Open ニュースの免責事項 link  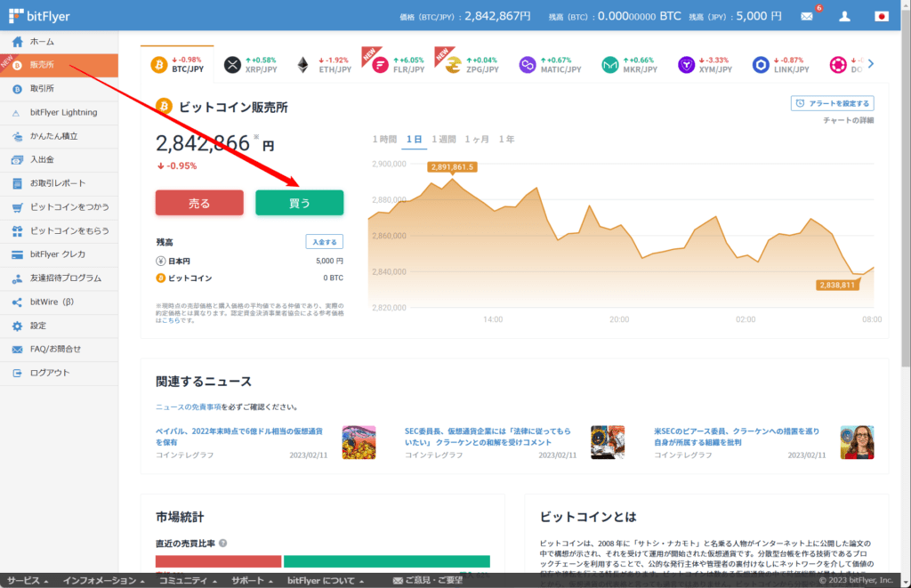click(x=189, y=407)
